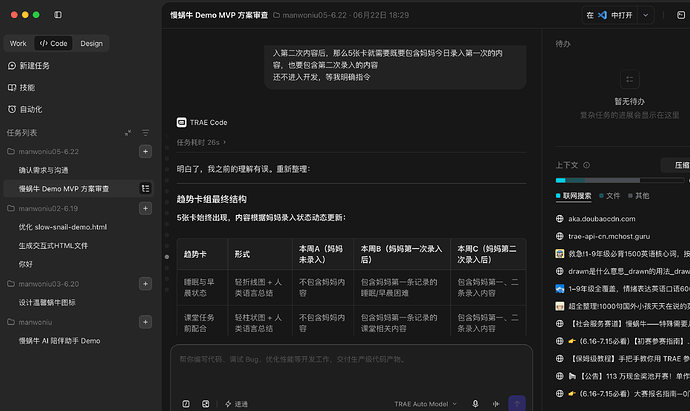This screenshot has height=411, width=690.
Task: Open the 慢蜗牛 AI 陪伴助手 Demo task
Action: pyautogui.click(x=59, y=341)
